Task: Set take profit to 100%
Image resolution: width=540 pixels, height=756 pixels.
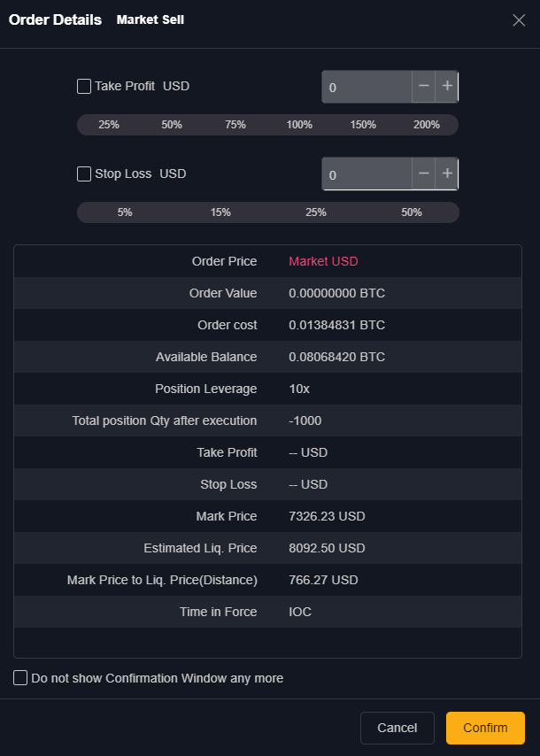Action: tap(299, 125)
